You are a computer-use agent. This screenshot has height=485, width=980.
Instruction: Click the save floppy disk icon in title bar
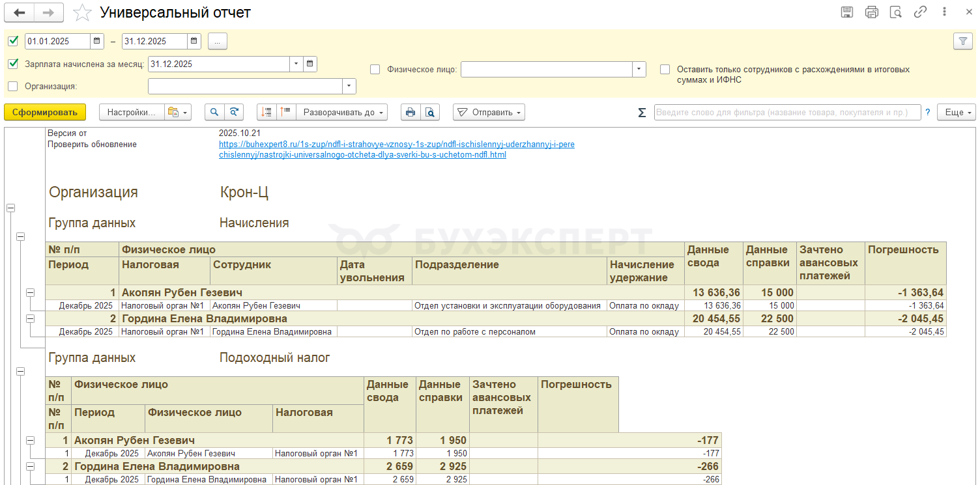847,12
